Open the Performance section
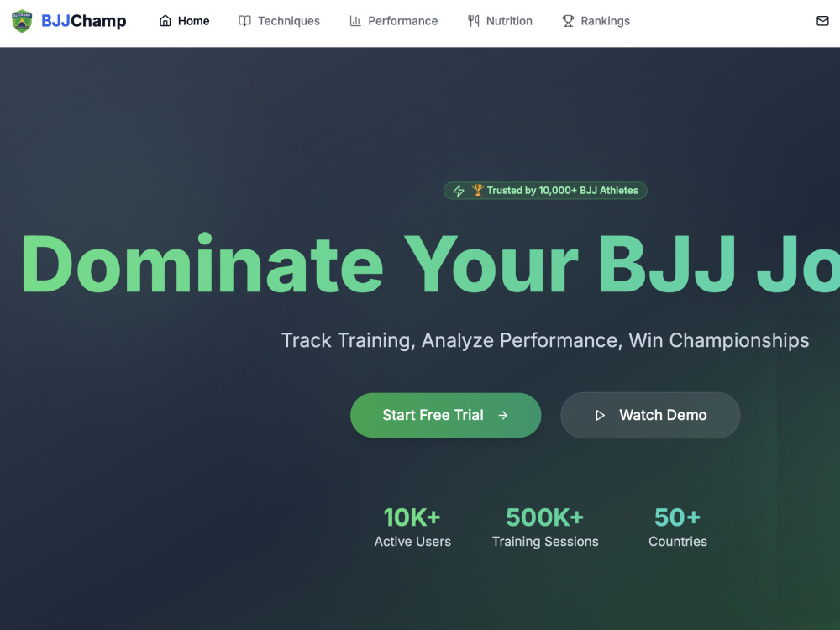Viewport: 840px width, 630px height. point(394,21)
